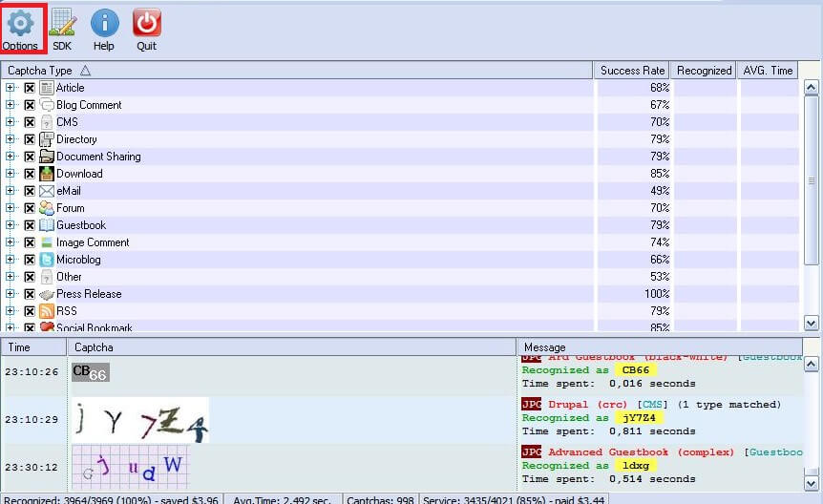Click the Recognized column header
The height and width of the screenshot is (504, 823).
pyautogui.click(x=704, y=71)
